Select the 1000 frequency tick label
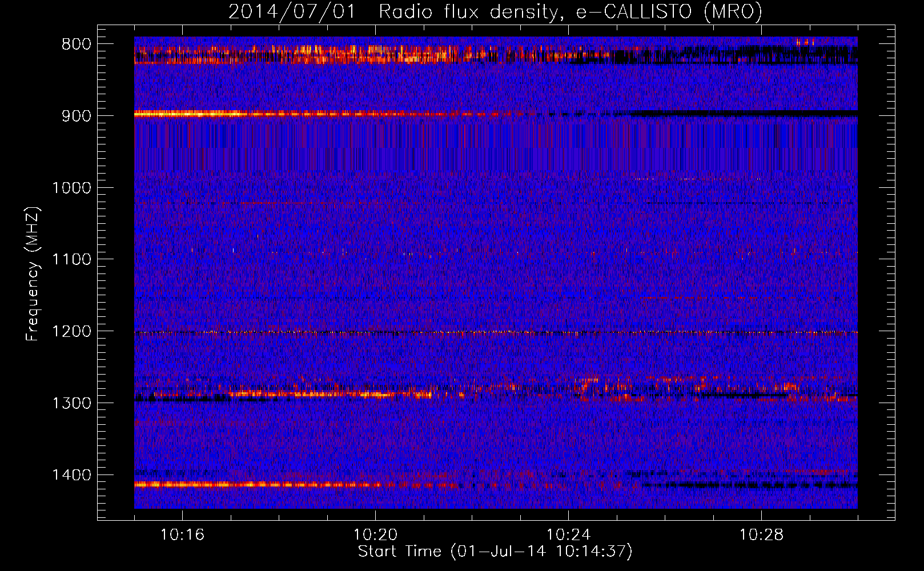This screenshot has height=571, width=924. point(71,188)
